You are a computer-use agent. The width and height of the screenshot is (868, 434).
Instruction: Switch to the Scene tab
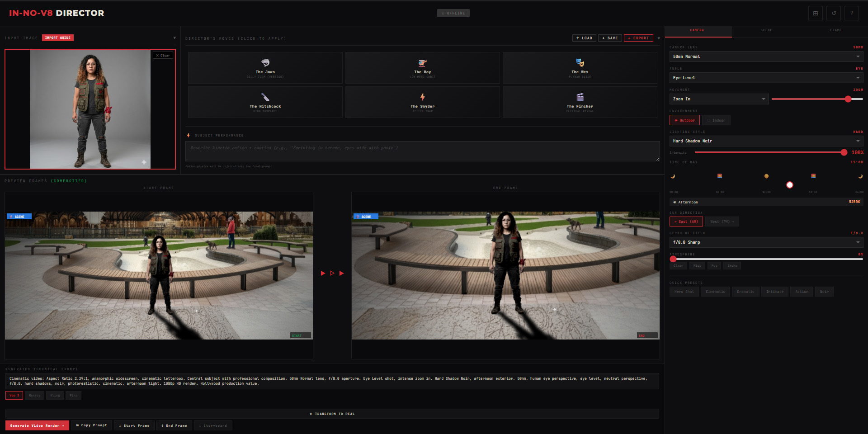point(766,30)
